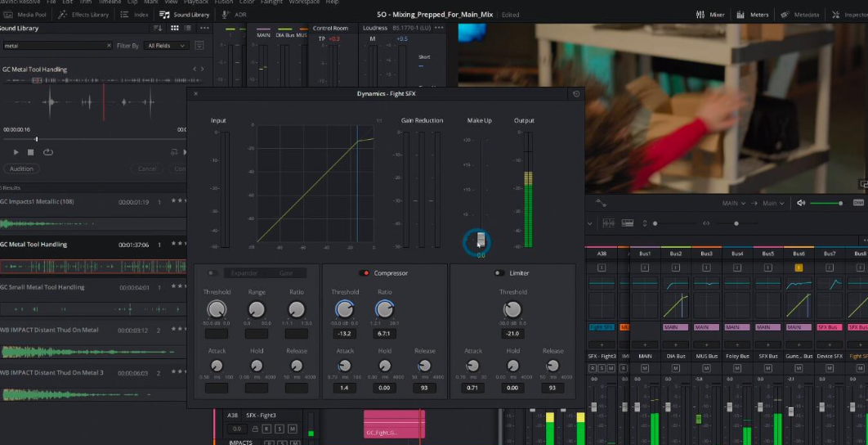
Task: Click the Audition button
Action: (x=21, y=169)
